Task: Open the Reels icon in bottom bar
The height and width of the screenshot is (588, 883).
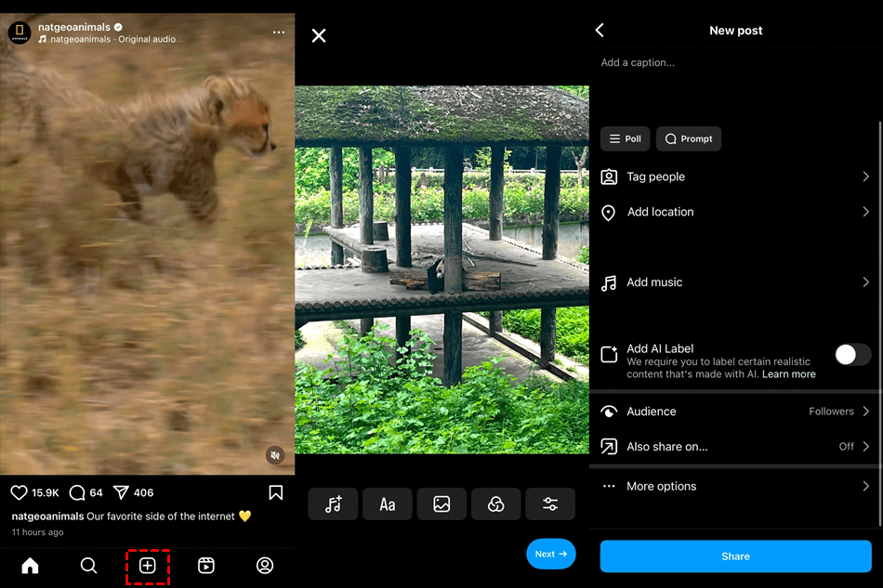Action: pyautogui.click(x=206, y=565)
